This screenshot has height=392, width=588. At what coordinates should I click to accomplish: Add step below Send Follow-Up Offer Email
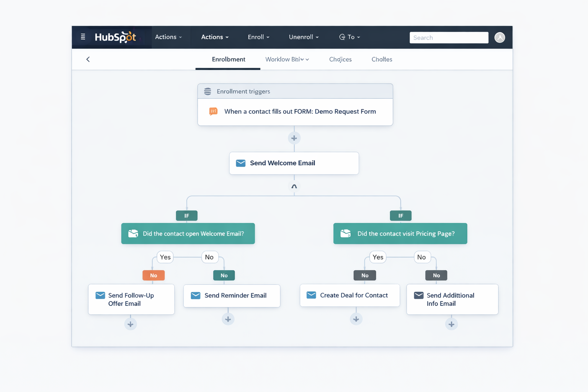pyautogui.click(x=131, y=324)
